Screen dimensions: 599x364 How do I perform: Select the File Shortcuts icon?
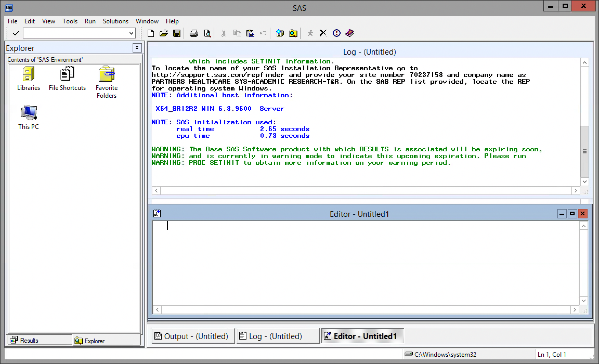(x=67, y=79)
